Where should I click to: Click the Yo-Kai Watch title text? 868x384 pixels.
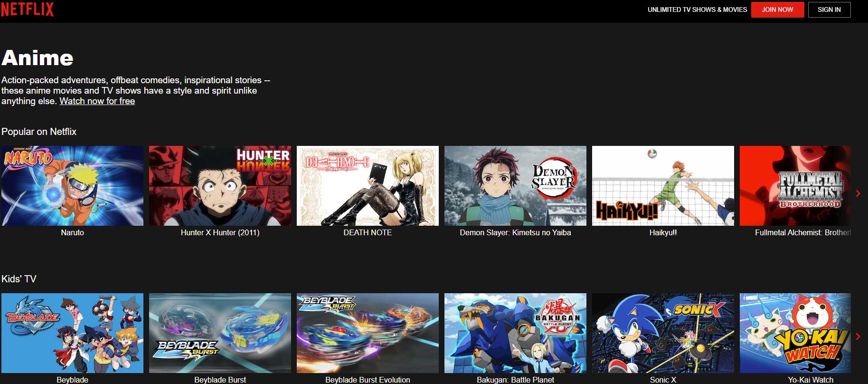[x=811, y=380]
